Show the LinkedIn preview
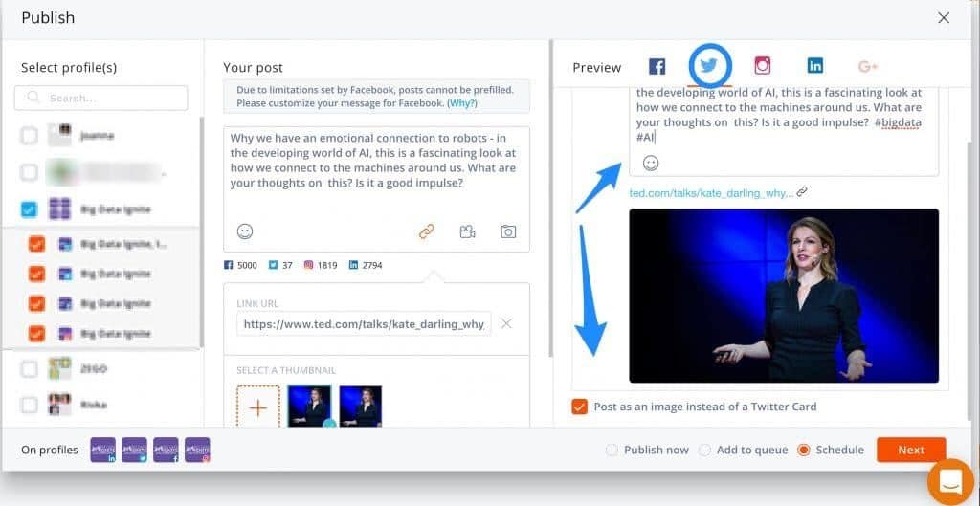This screenshot has height=506, width=980. (815, 66)
